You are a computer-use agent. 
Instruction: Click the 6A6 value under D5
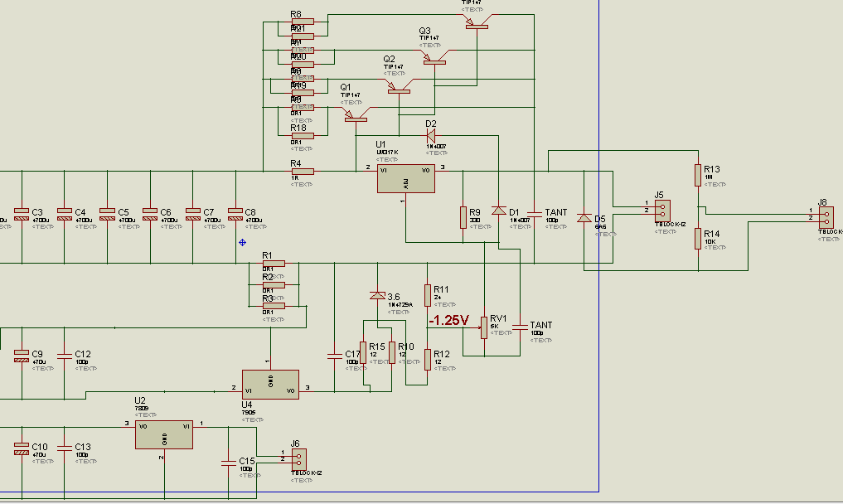[x=600, y=227]
